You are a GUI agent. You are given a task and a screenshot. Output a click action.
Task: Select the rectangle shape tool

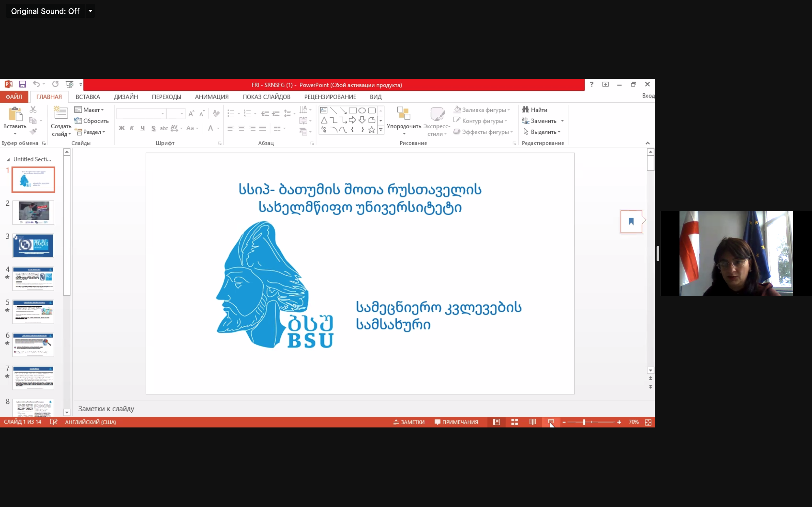pyautogui.click(x=353, y=110)
